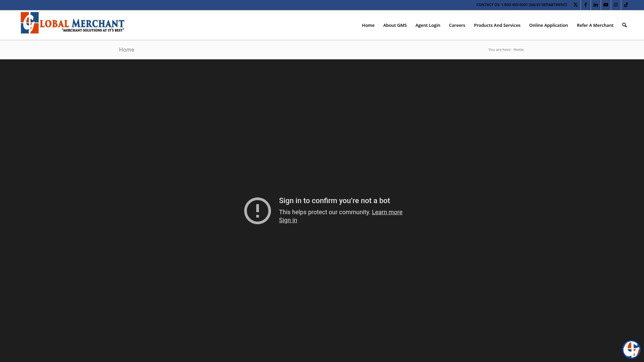The image size is (644, 362).
Task: Click the Learn more link
Action: (387, 212)
